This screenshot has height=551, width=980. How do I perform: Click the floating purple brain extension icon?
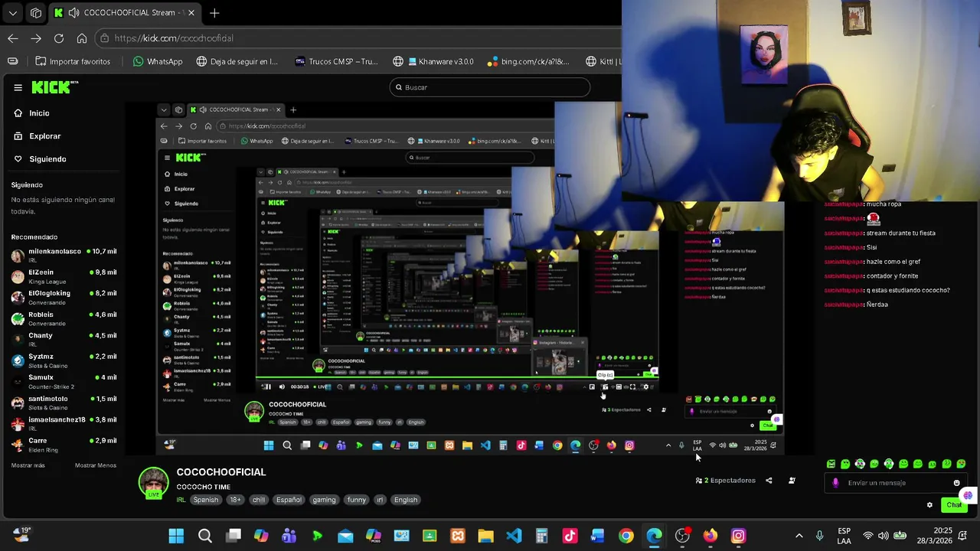[x=968, y=496]
